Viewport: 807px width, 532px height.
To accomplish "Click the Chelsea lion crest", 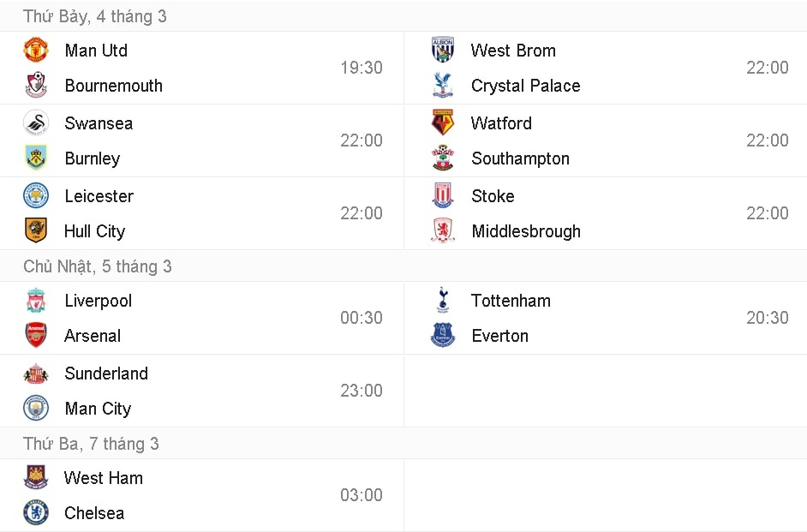I will tap(36, 513).
